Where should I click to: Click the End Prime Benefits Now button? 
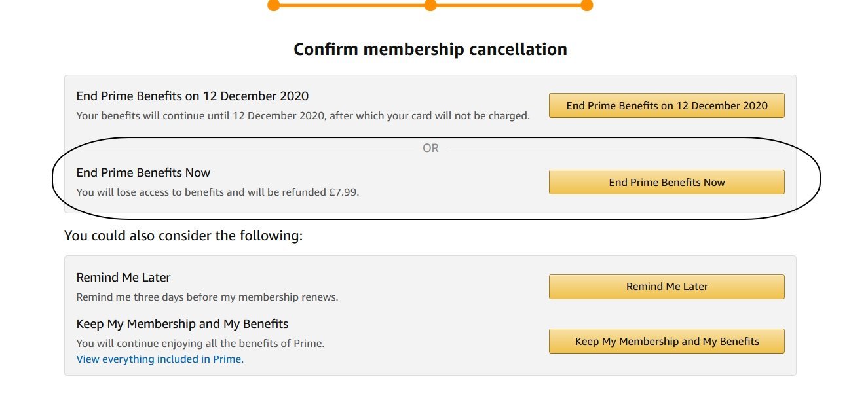[666, 183]
